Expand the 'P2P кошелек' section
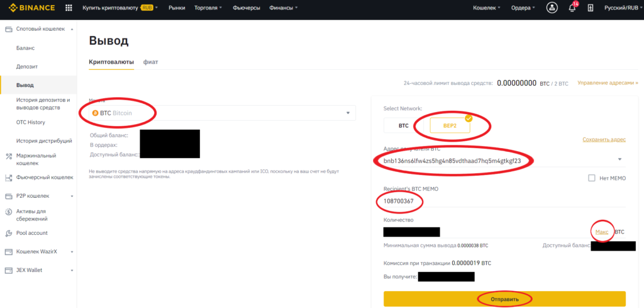Image resolution: width=644 pixels, height=308 pixels. (72, 196)
